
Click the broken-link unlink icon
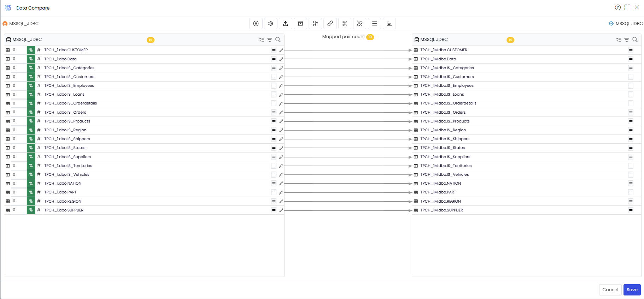pos(360,24)
